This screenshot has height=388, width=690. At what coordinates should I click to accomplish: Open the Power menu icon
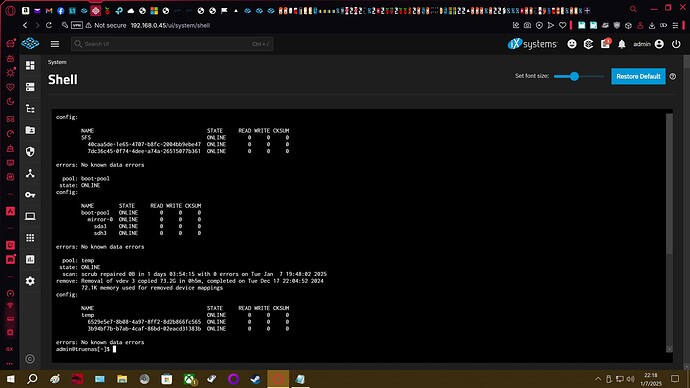click(x=676, y=44)
